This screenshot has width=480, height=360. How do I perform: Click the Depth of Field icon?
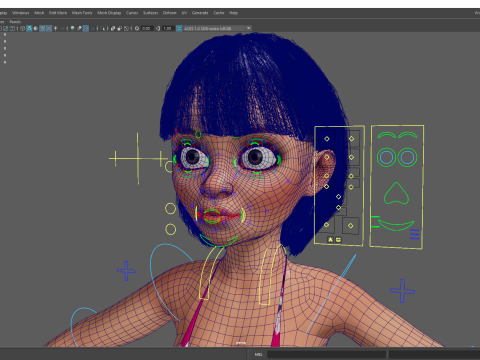pos(92,29)
